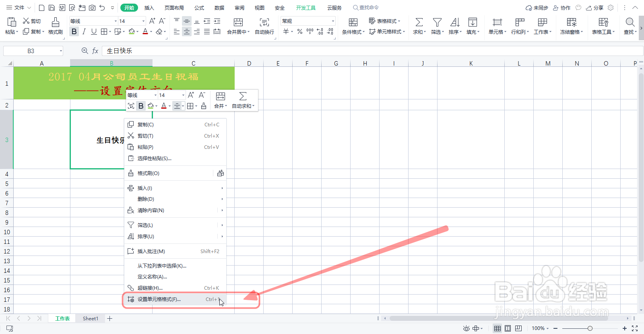
Task: Click the 协作 collaborate button
Action: tap(562, 8)
